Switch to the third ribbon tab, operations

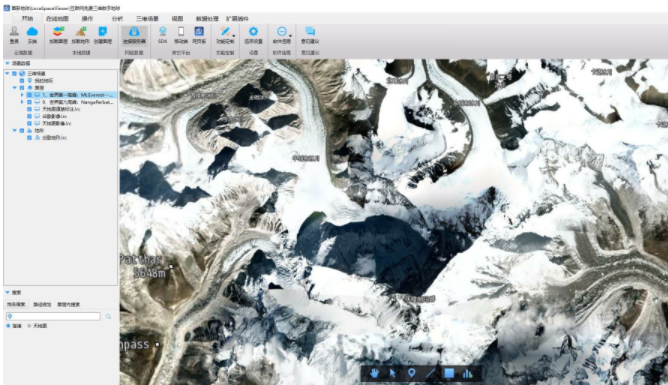pos(87,19)
